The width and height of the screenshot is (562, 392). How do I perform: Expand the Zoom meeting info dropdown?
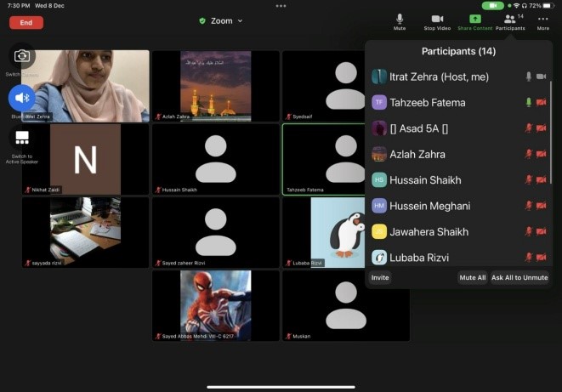tap(221, 20)
